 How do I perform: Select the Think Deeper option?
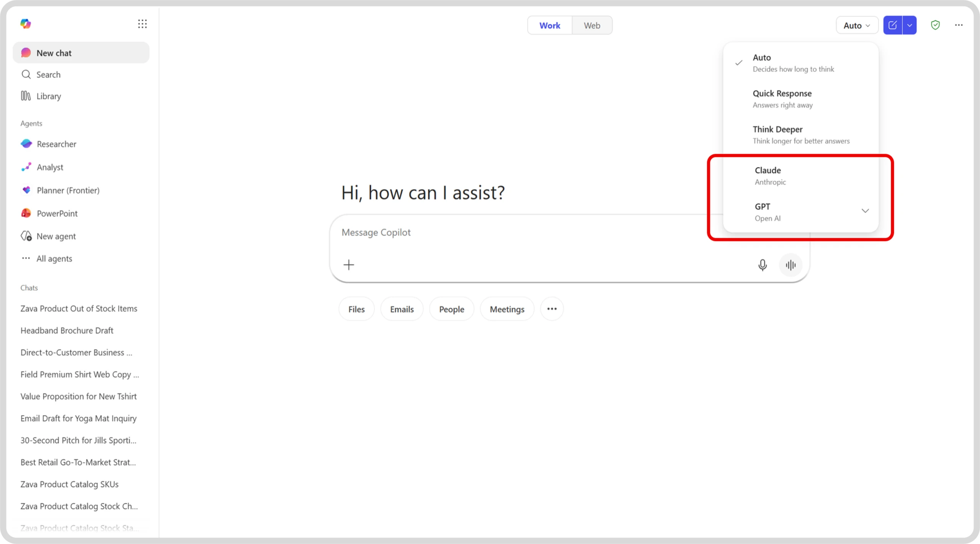click(x=801, y=135)
